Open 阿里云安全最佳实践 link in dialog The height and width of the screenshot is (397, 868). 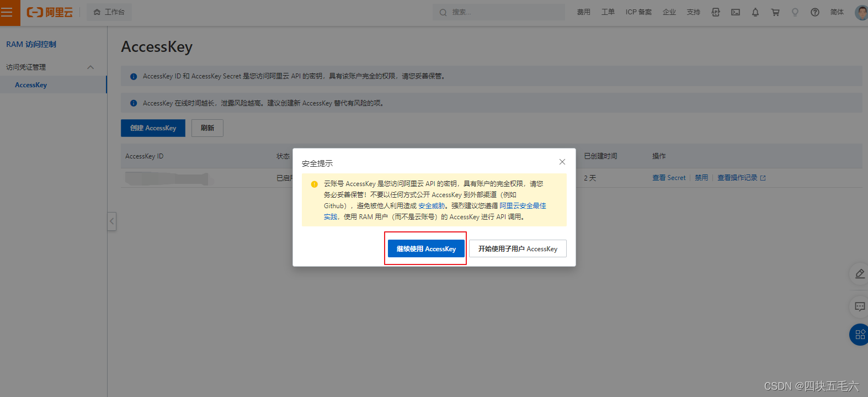(523, 206)
